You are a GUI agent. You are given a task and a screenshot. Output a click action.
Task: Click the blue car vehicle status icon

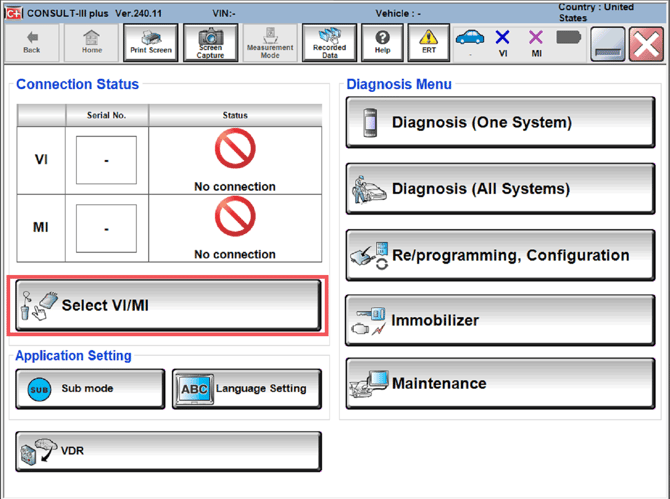(469, 40)
